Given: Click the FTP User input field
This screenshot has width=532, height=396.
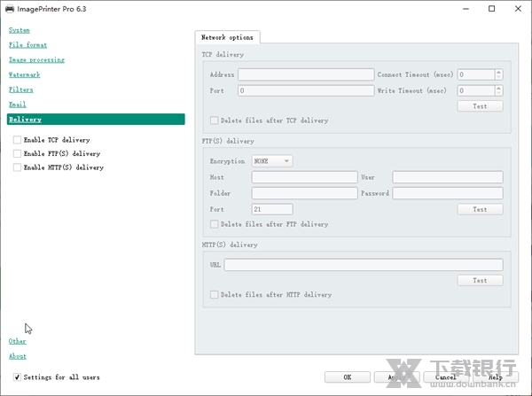Looking at the screenshot, I should click(x=448, y=177).
